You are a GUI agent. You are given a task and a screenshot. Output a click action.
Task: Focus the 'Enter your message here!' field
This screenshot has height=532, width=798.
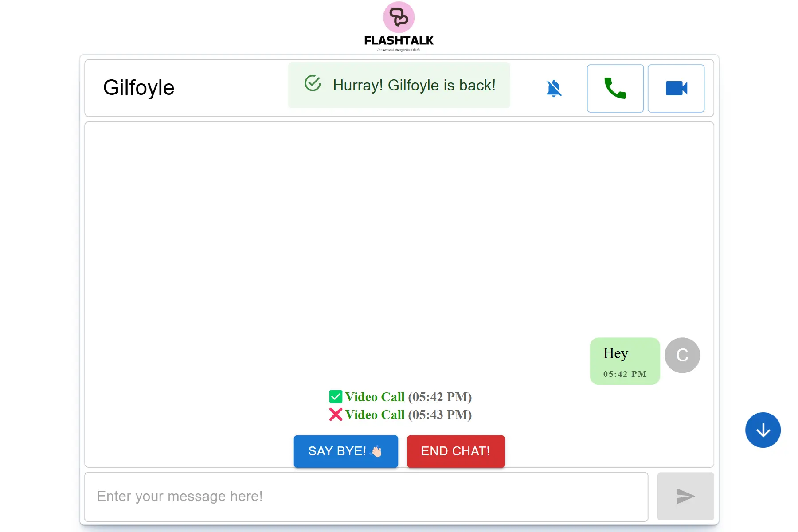pyautogui.click(x=366, y=496)
